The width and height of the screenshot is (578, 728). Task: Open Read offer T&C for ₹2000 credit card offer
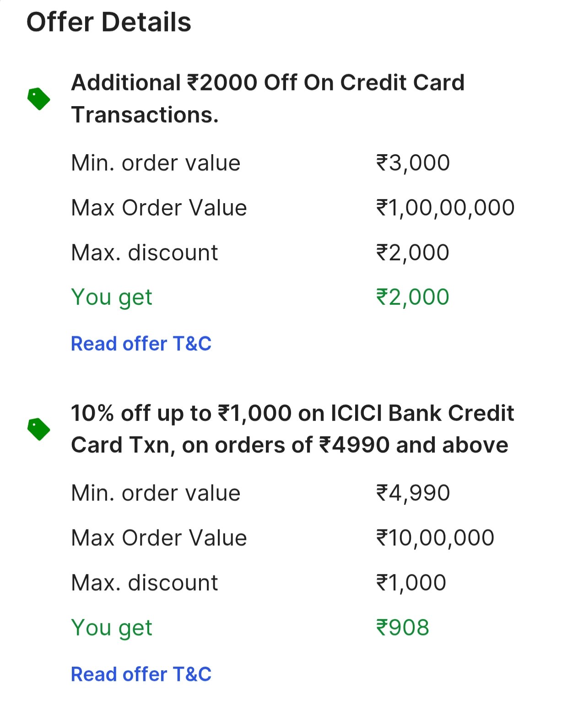(x=141, y=344)
